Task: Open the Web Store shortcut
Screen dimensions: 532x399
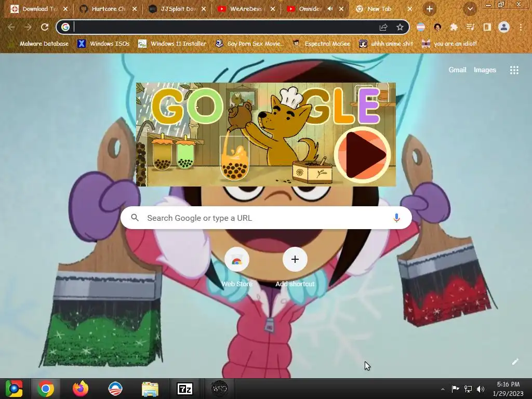Action: tap(237, 268)
